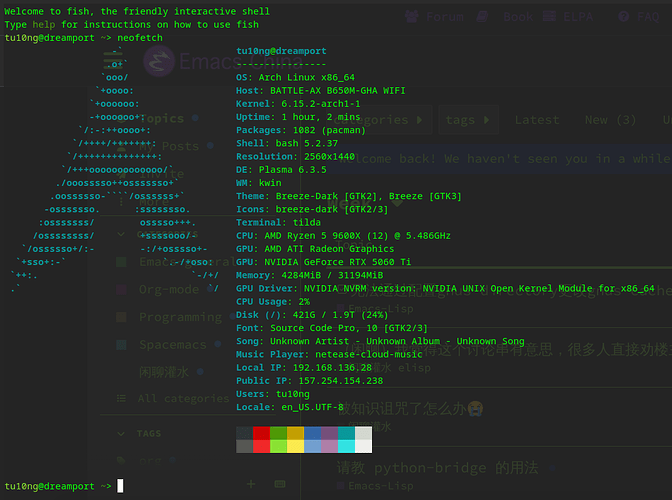Screen dimensions: 672x500
Task: Click the Emacs China round logo
Action: pos(159,61)
